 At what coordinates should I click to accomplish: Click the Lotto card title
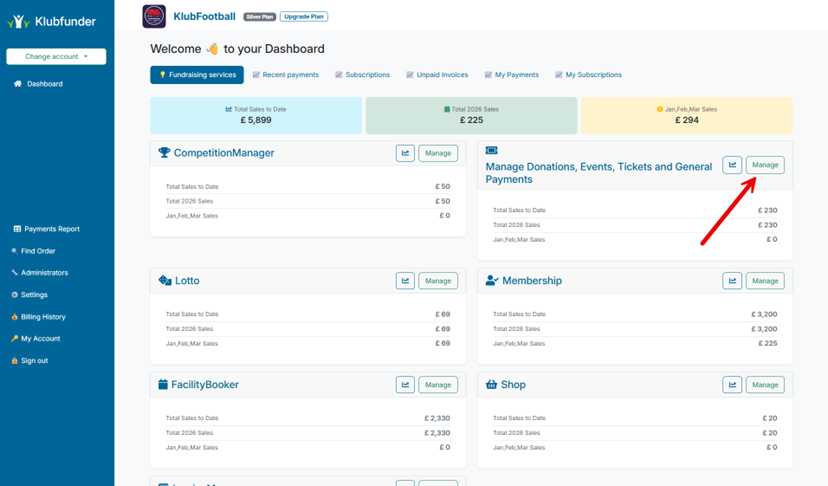tap(187, 281)
